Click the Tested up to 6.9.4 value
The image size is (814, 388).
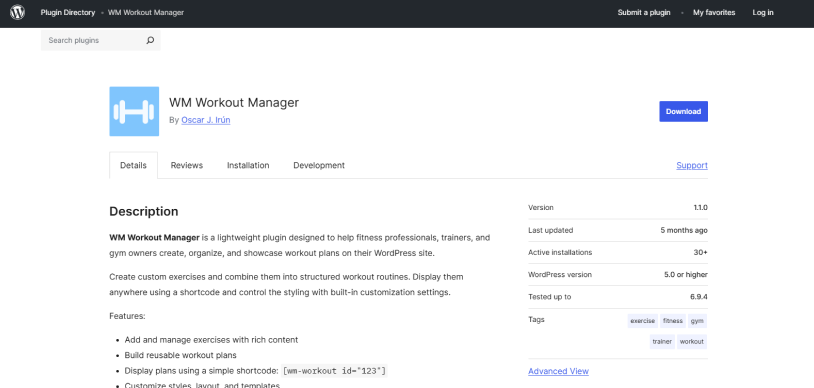click(x=699, y=297)
